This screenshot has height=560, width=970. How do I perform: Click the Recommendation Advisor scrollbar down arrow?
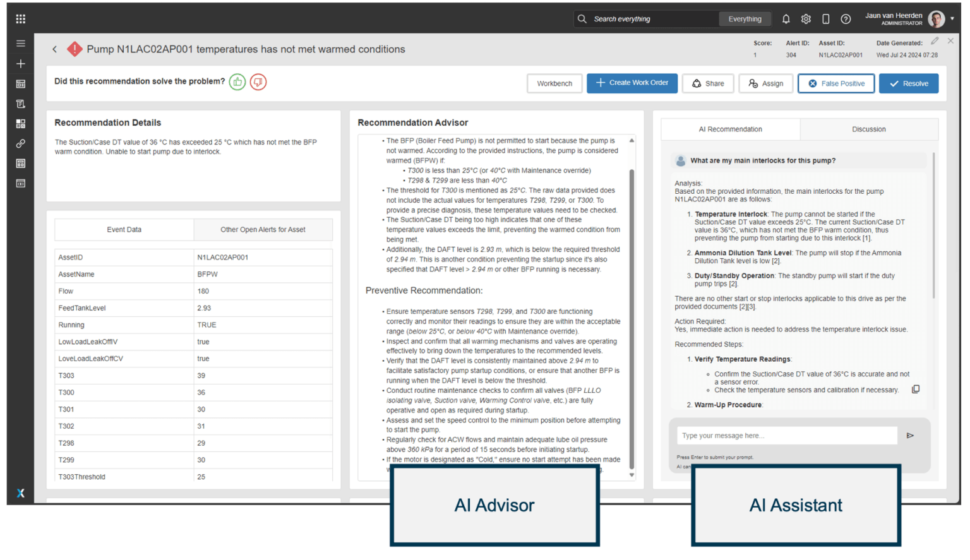pyautogui.click(x=632, y=475)
